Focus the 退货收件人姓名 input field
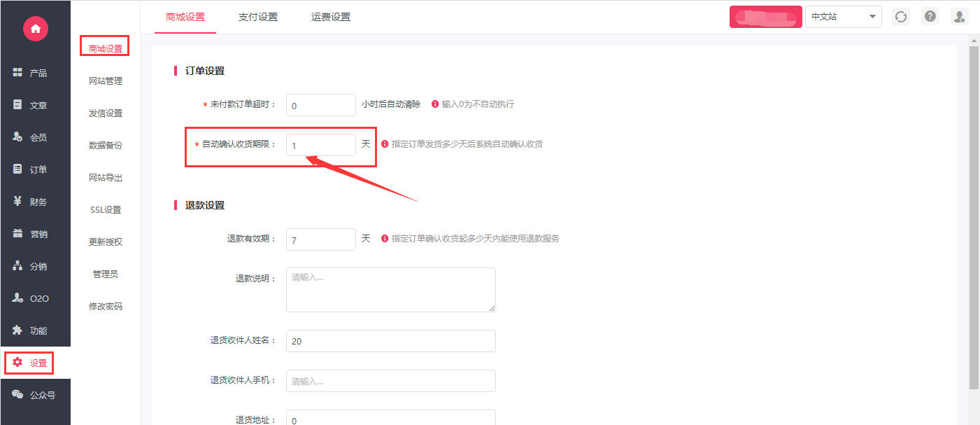The width and height of the screenshot is (980, 425). click(x=391, y=341)
